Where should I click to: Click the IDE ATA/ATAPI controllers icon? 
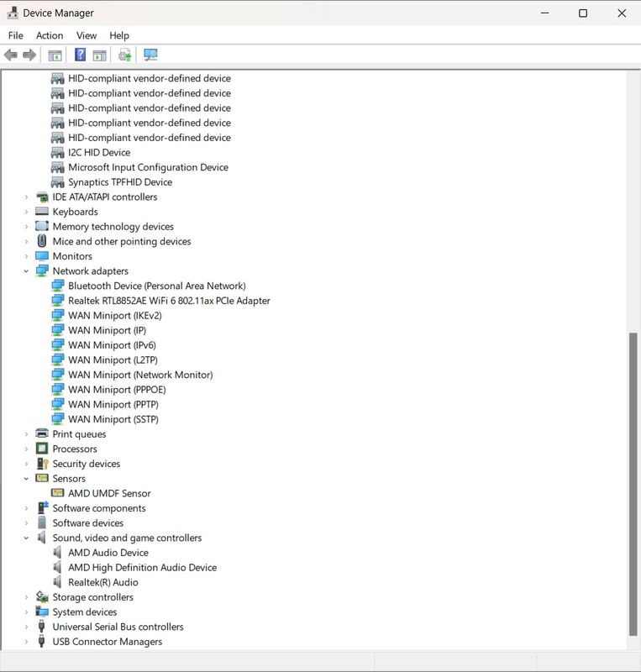click(x=42, y=197)
